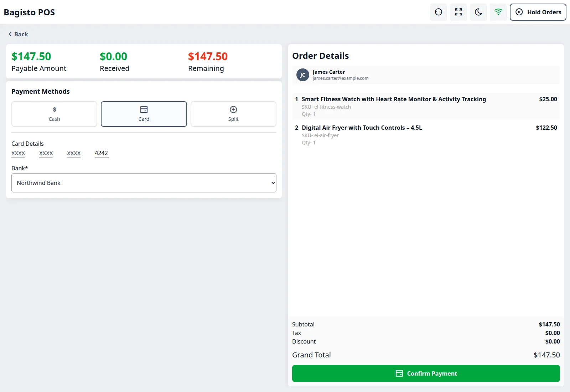
Task: Open Hold Orders list
Action: [x=538, y=12]
